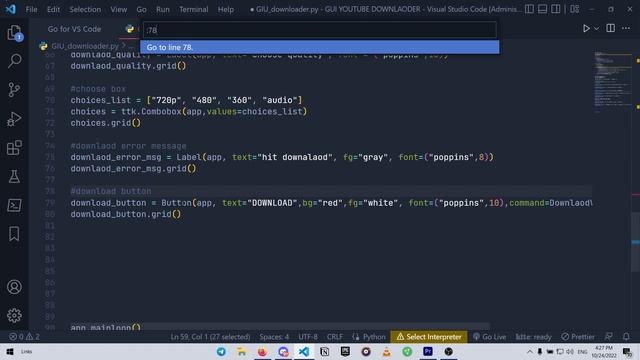
Task: Open the Selection menu
Action: point(85,9)
